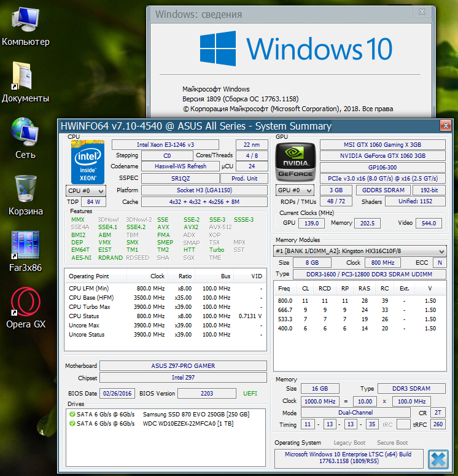Click the AVX2 feature label

click(191, 227)
